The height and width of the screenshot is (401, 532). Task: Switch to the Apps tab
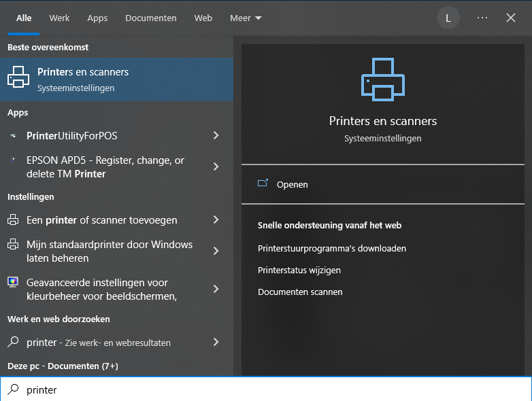click(97, 18)
